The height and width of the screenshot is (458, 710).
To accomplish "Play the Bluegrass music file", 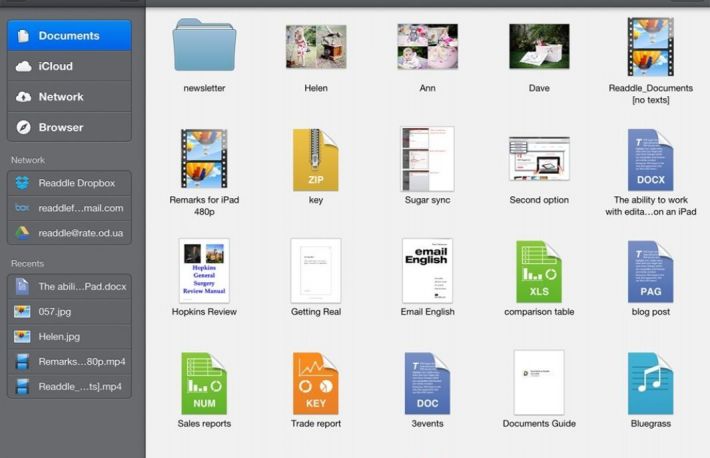I will [x=650, y=383].
